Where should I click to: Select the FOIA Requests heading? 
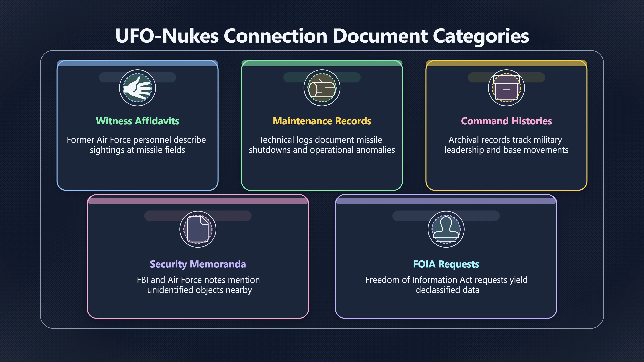click(446, 264)
